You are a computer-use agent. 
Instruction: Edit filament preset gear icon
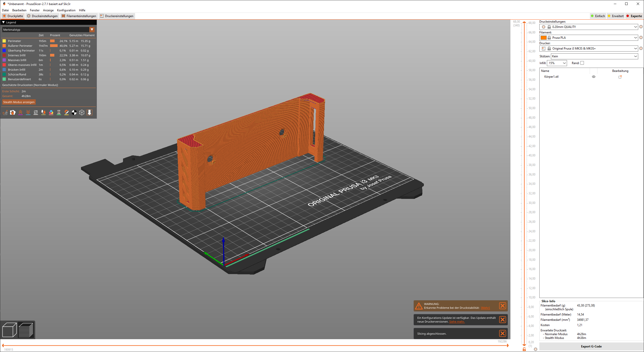tap(641, 37)
